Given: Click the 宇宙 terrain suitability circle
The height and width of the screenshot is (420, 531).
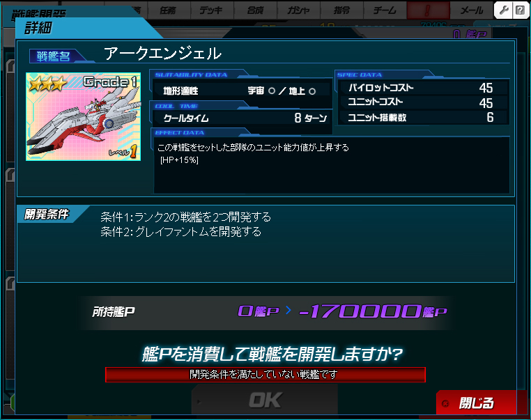Looking at the screenshot, I should [271, 91].
